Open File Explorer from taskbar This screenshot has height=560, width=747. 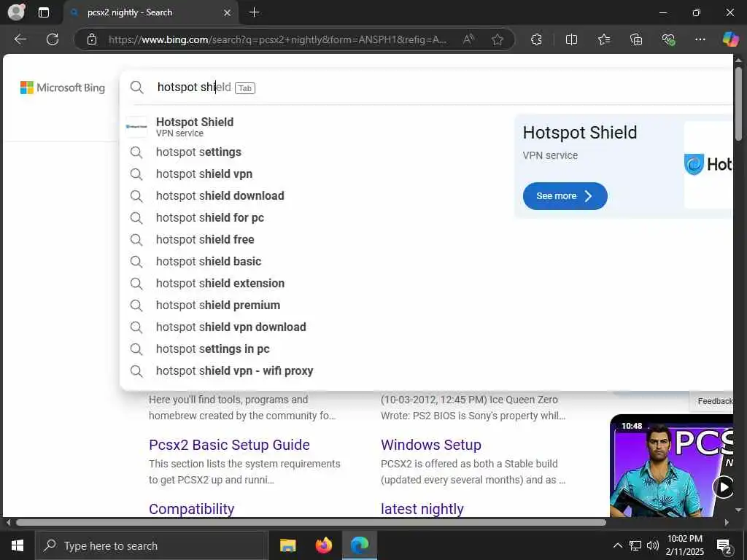pyautogui.click(x=287, y=545)
